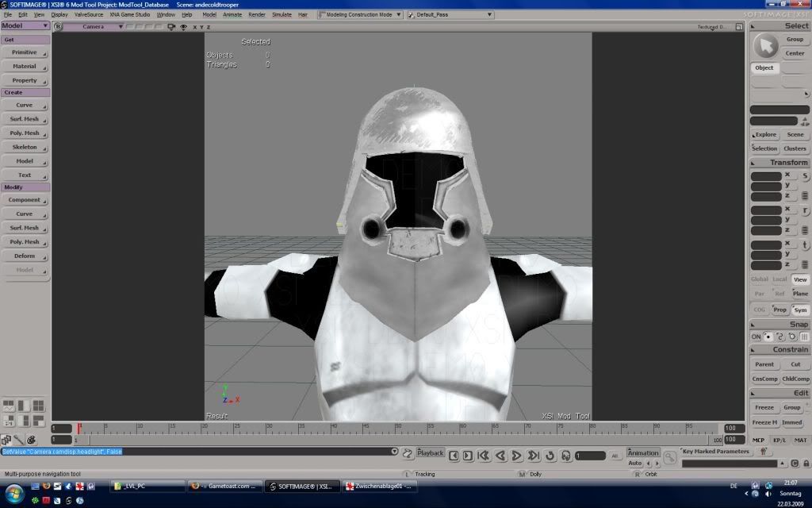The image size is (812, 508).
Task: Open Gametoast.com Firefox taskbar item
Action: tap(224, 487)
